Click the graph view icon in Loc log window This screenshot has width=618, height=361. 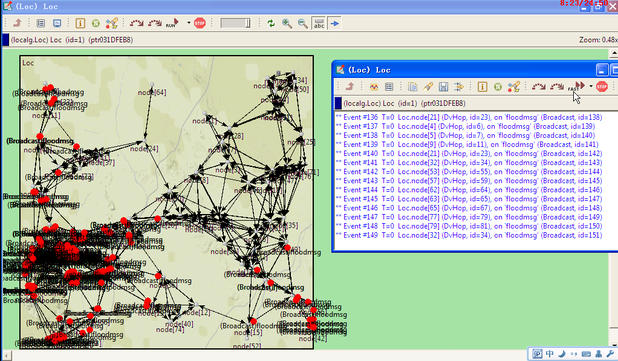[x=374, y=86]
